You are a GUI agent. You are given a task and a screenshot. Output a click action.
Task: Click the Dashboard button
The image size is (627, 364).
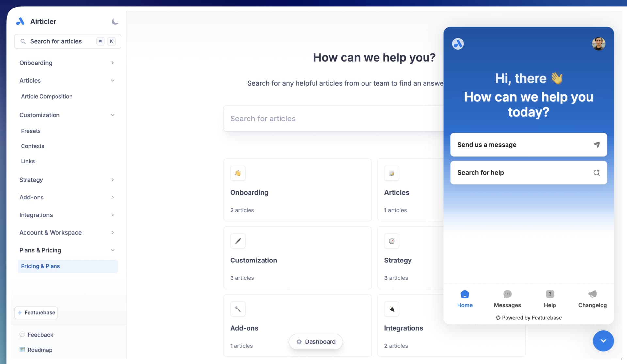(315, 341)
